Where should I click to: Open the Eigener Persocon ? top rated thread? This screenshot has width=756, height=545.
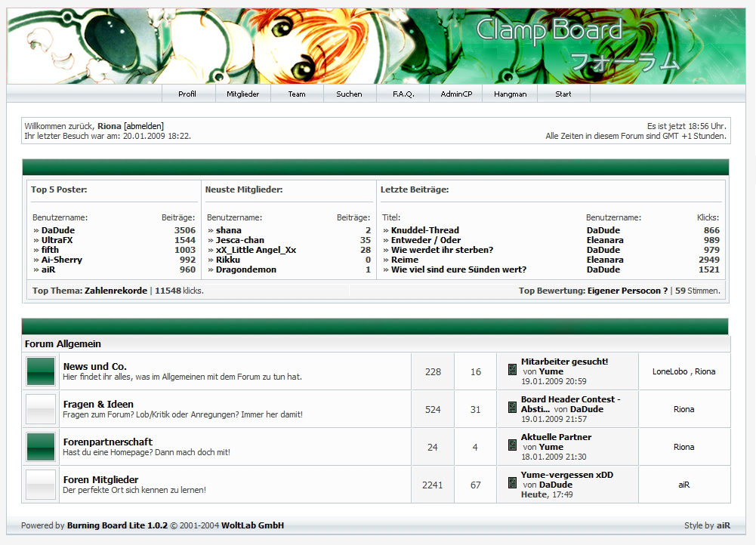(628, 291)
